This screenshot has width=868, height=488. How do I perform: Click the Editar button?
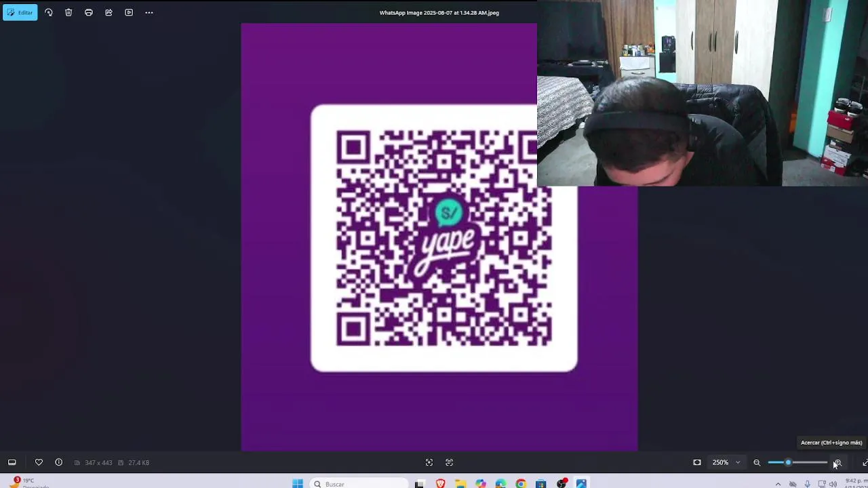click(20, 12)
